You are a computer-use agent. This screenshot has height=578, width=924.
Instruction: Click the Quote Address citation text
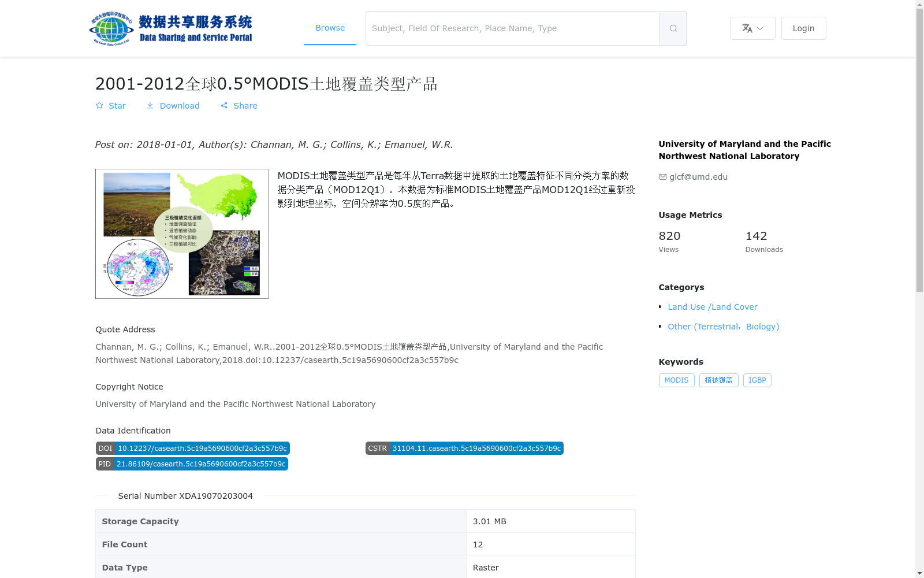pos(349,353)
